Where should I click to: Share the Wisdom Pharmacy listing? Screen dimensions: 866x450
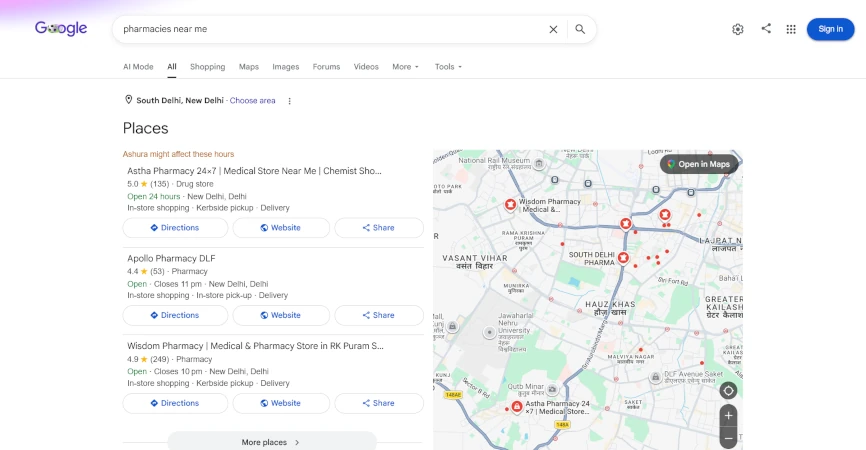tap(379, 403)
